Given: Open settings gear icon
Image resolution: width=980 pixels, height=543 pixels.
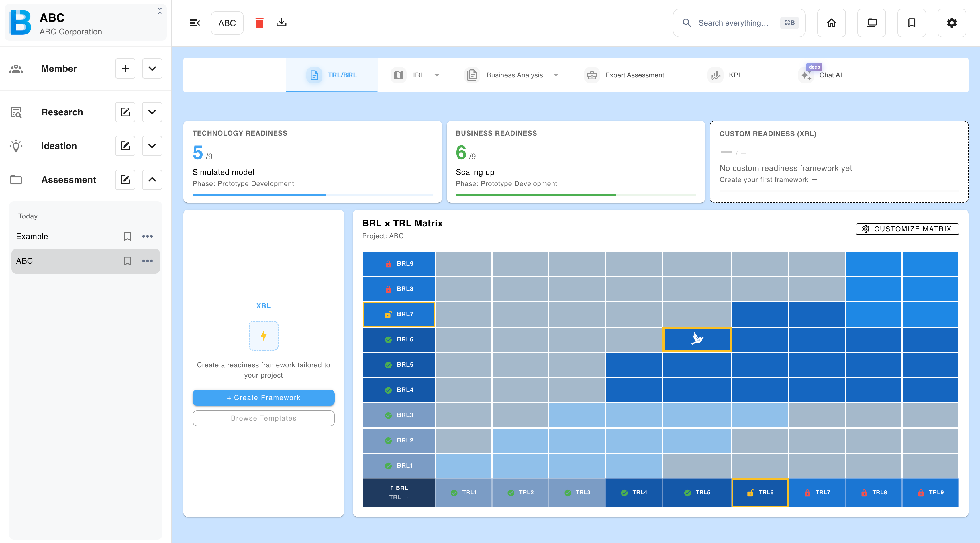Looking at the screenshot, I should [x=951, y=23].
